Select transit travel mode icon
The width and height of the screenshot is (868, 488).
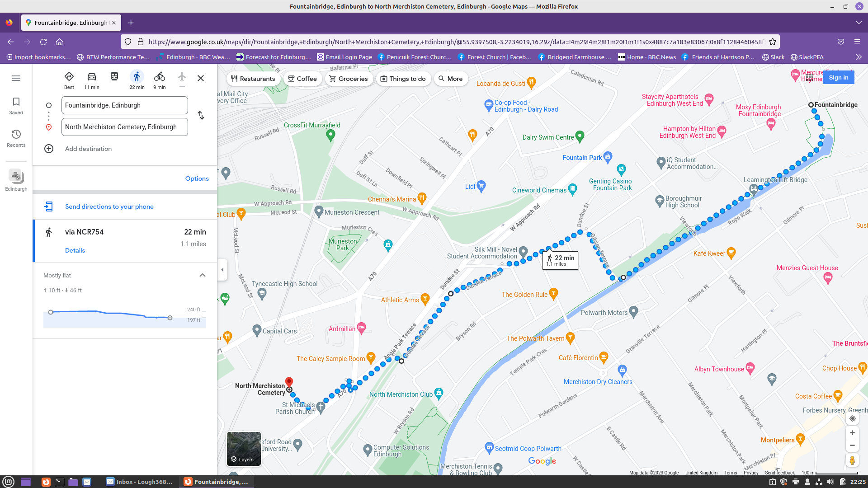[114, 77]
